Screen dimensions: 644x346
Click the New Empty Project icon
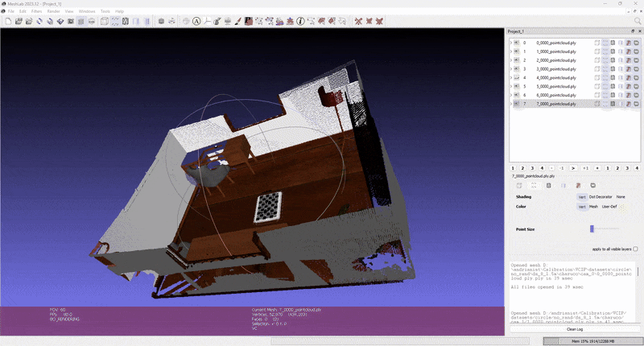(x=7, y=21)
